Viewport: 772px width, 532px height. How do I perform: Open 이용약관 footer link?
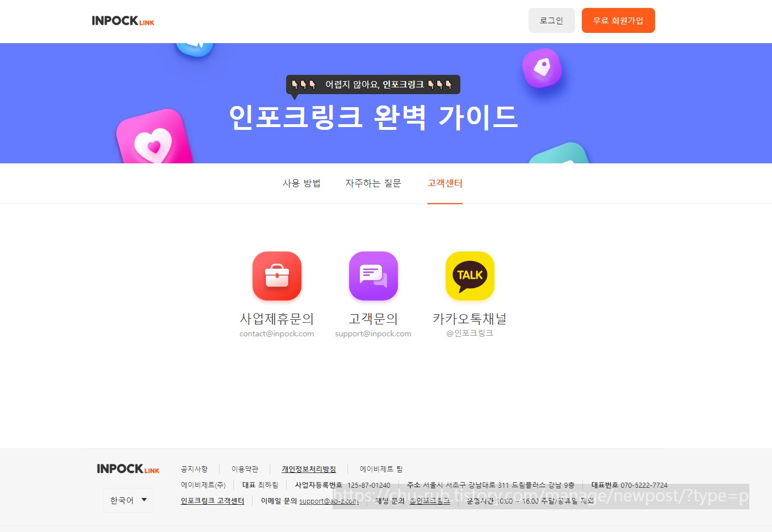pyautogui.click(x=245, y=469)
